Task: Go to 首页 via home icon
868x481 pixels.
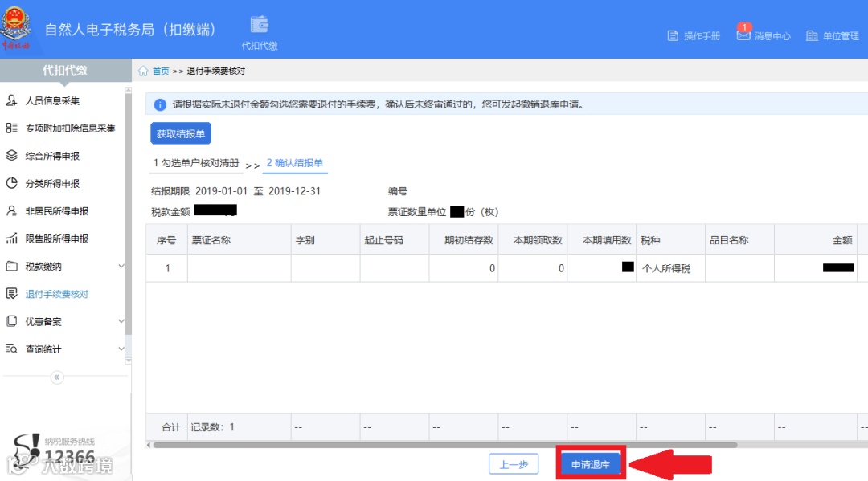Action: point(143,71)
